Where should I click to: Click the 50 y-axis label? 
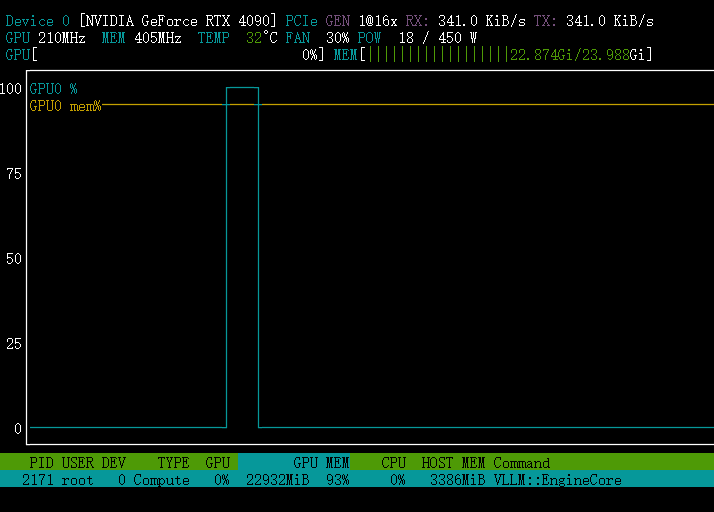(x=14, y=259)
